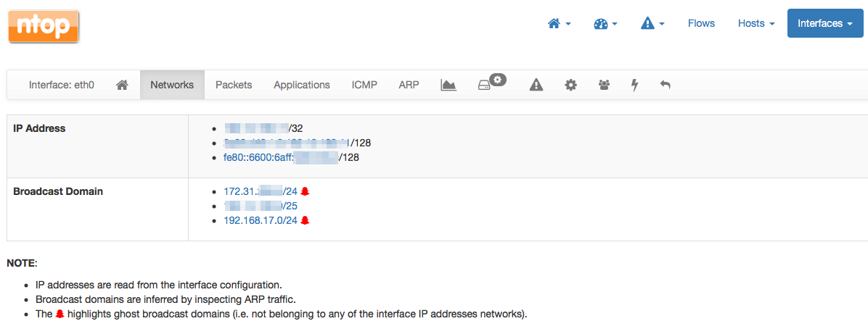
Task: Open the ARP tab
Action: [x=409, y=86]
